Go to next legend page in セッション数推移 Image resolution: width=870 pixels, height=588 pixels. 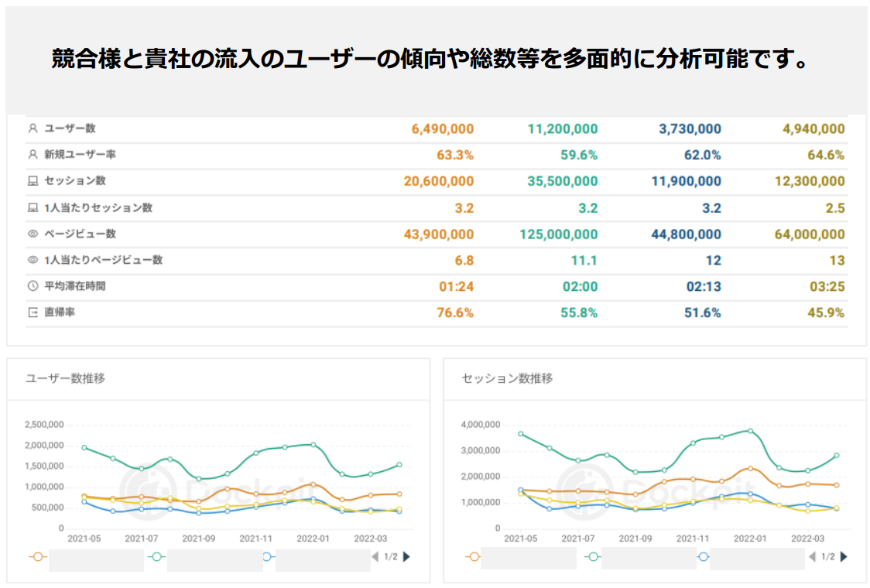click(844, 556)
